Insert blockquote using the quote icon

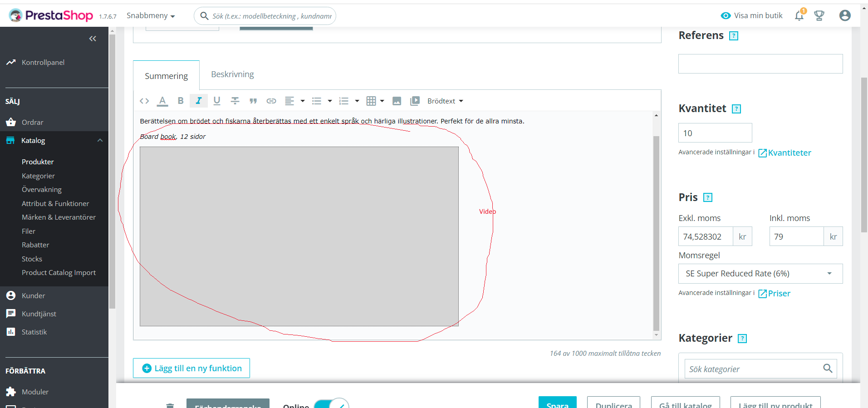pyautogui.click(x=253, y=101)
